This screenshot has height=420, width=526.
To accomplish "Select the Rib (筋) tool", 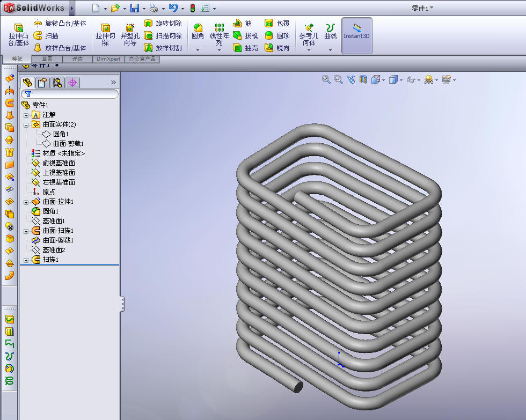I will pos(242,24).
